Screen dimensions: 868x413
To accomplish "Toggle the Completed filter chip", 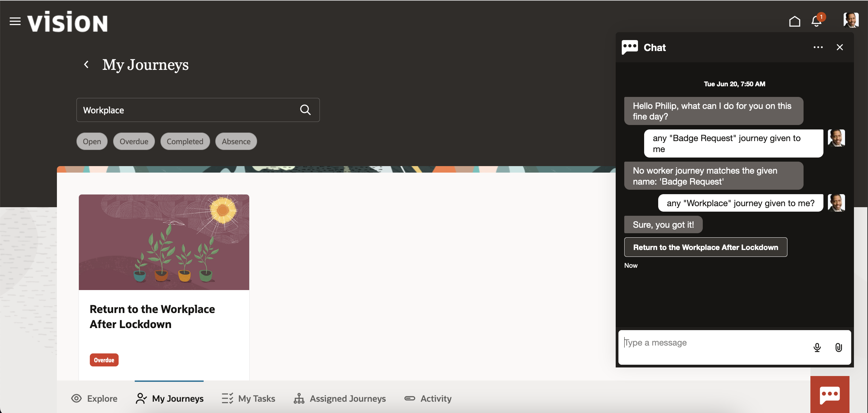I will click(185, 141).
